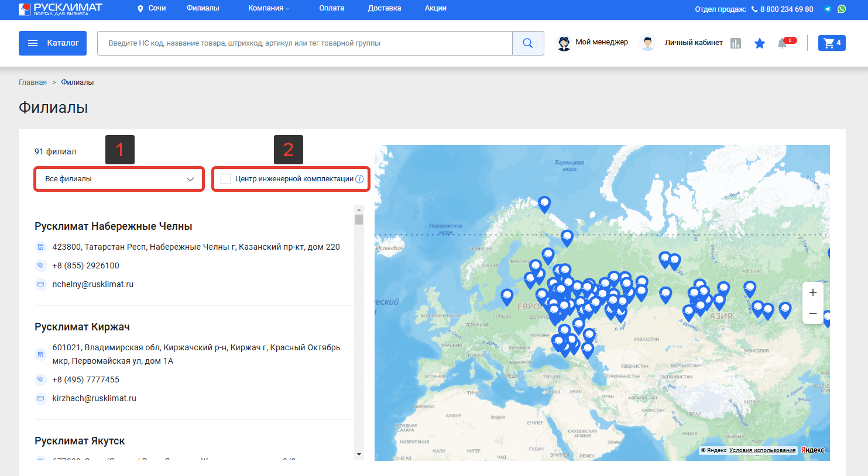Open the Каталог button
The width and height of the screenshot is (868, 476).
53,43
